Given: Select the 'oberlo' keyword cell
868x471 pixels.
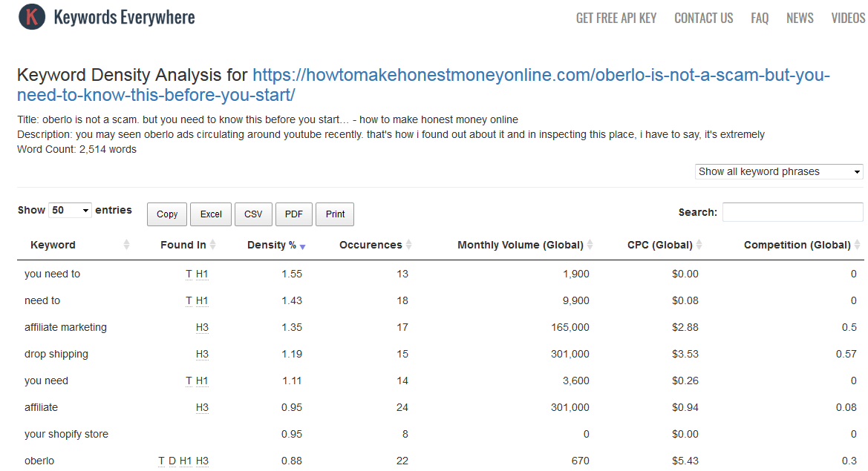Looking at the screenshot, I should coord(39,461).
